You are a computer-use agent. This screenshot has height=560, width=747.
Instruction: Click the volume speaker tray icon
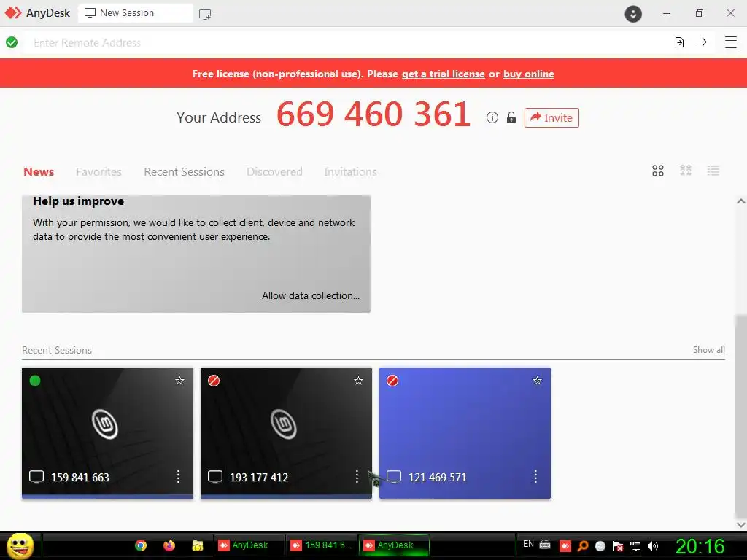pyautogui.click(x=653, y=546)
